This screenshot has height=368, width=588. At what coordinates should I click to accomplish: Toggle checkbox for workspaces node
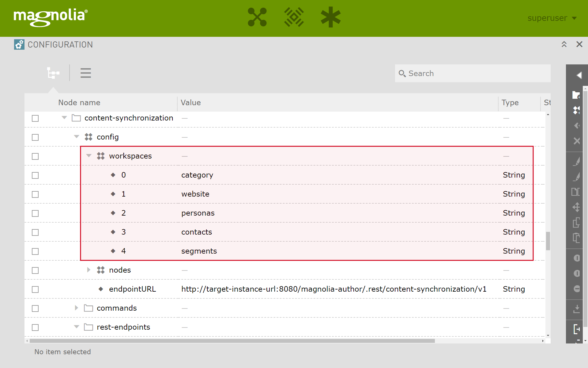pos(36,155)
